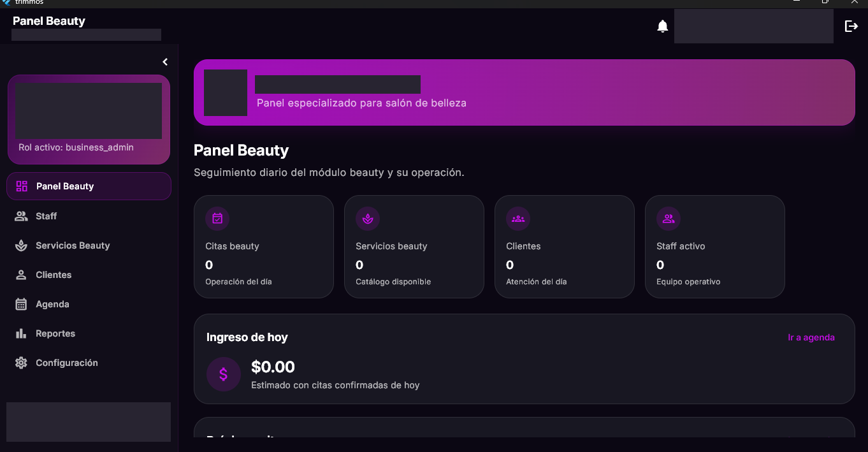Go to the Staff menu item
This screenshot has height=452, width=868.
(x=89, y=216)
